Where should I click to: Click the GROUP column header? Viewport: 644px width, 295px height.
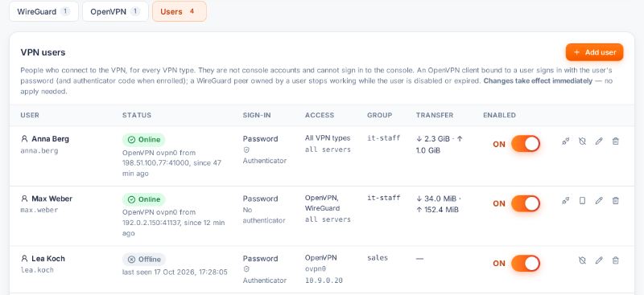(379, 115)
